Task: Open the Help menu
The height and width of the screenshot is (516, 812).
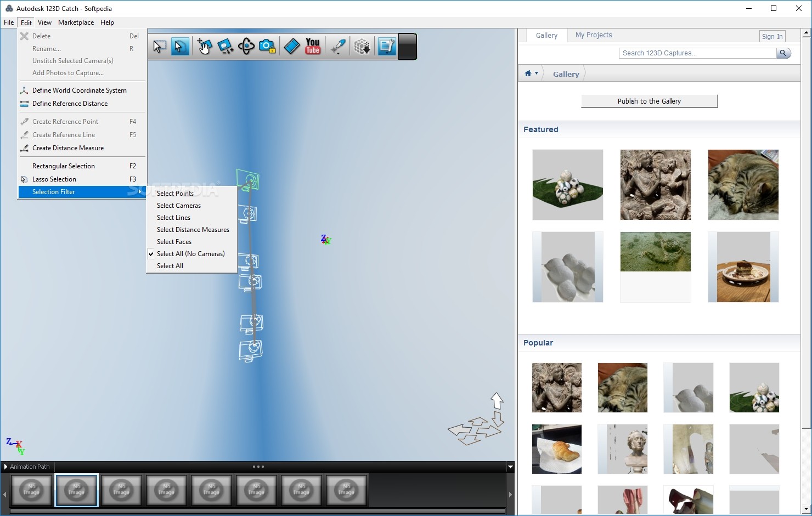Action: [107, 22]
